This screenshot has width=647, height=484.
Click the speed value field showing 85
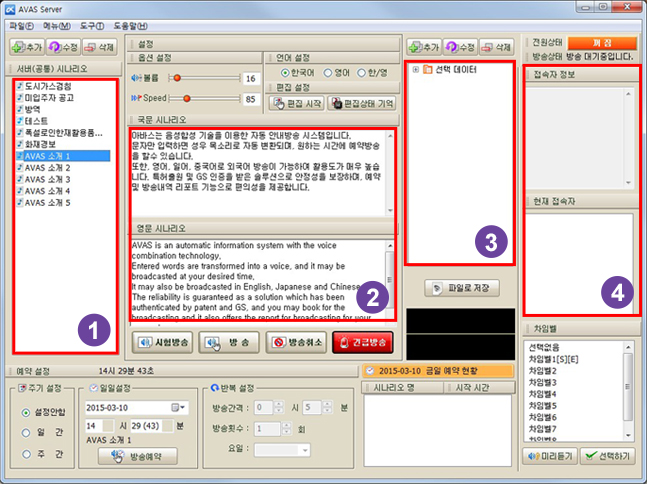[x=251, y=99]
